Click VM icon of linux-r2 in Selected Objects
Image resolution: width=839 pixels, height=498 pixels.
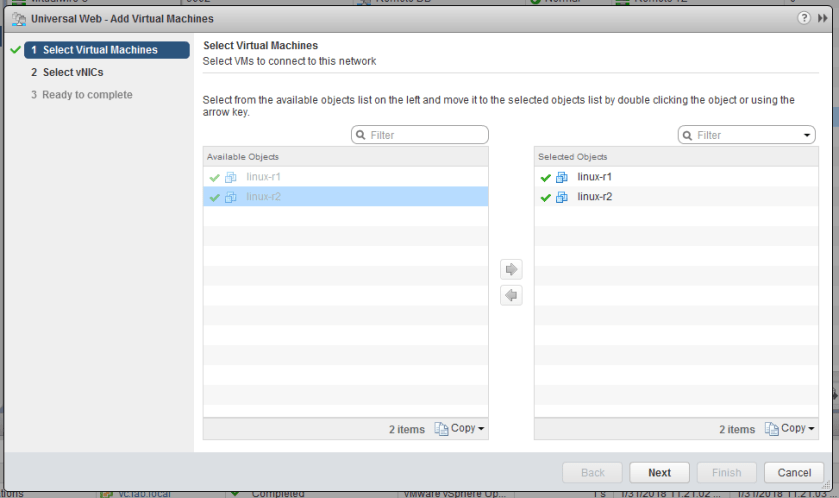[x=562, y=197]
